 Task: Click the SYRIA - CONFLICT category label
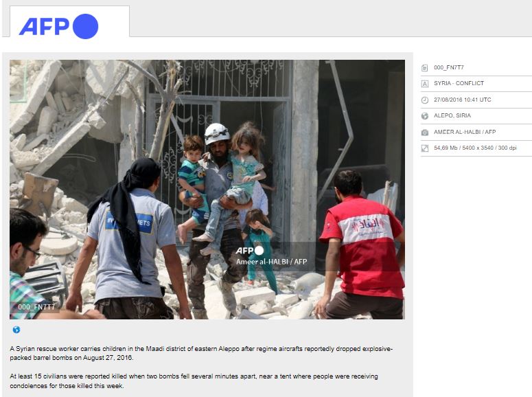459,83
